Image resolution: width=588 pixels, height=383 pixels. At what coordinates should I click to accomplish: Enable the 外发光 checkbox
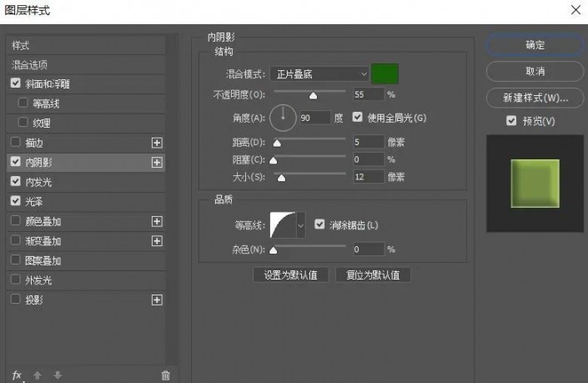pyautogui.click(x=15, y=280)
